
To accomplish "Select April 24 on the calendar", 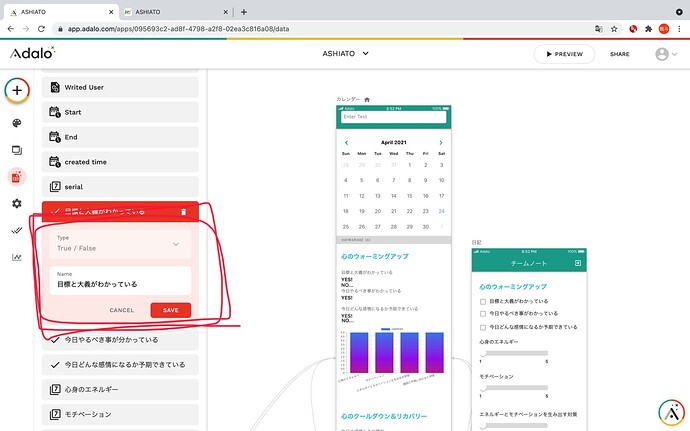I will (441, 211).
